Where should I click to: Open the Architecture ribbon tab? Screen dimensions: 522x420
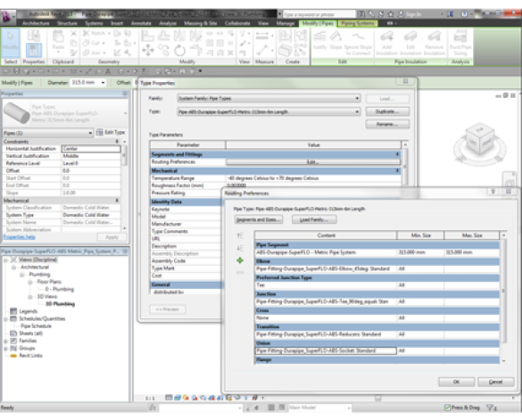point(36,23)
